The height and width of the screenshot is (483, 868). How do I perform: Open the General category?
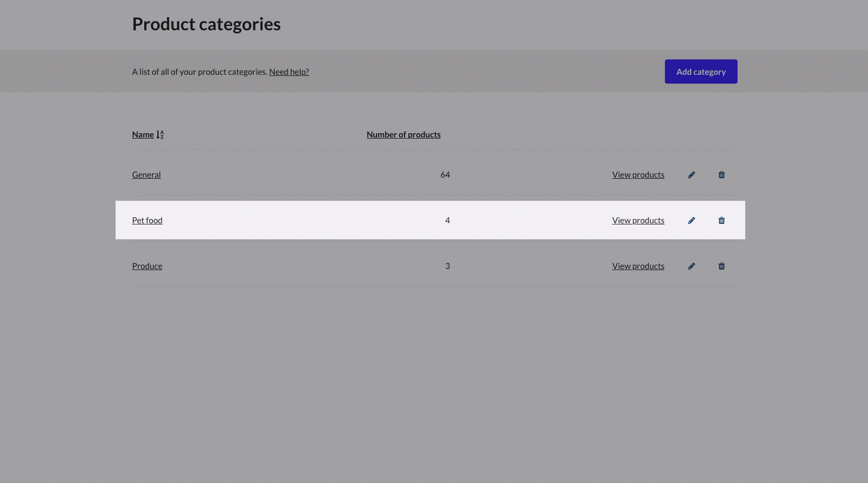coord(146,174)
